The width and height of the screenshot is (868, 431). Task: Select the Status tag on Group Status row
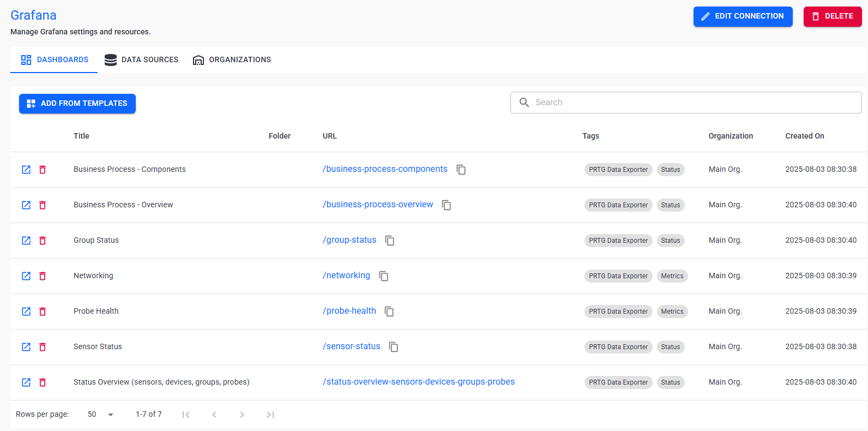coord(671,241)
